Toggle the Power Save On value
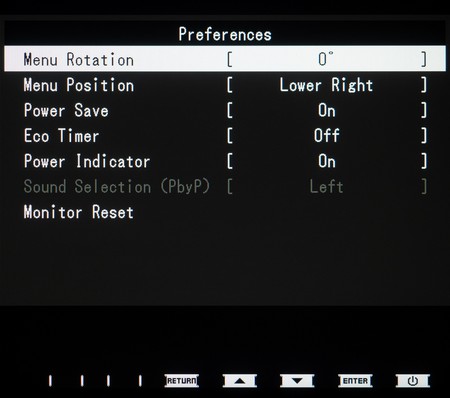Image resolution: width=450 pixels, height=398 pixels. click(327, 110)
